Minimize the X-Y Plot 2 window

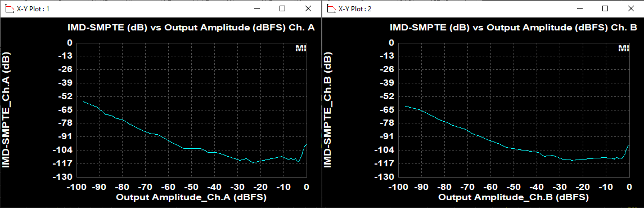[579, 8]
